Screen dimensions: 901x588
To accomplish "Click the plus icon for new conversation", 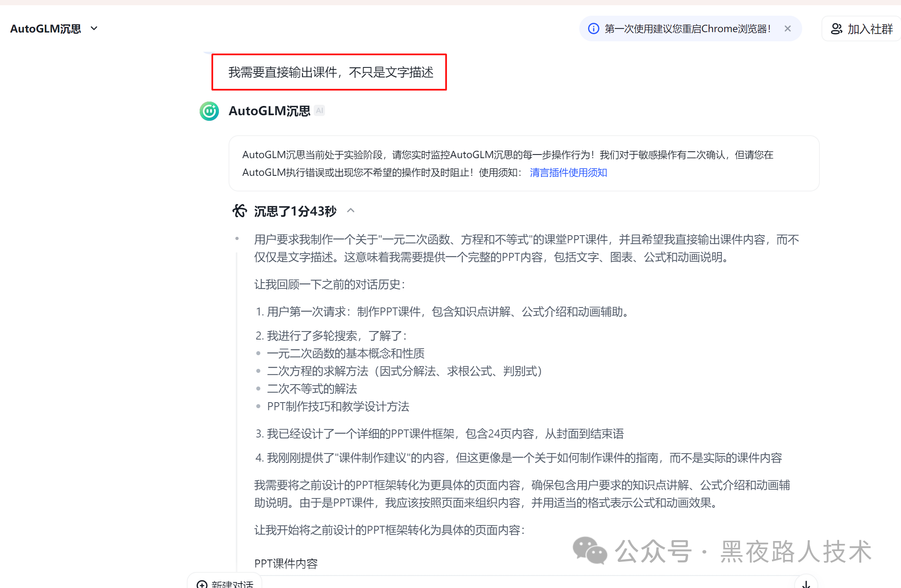I will tap(202, 584).
